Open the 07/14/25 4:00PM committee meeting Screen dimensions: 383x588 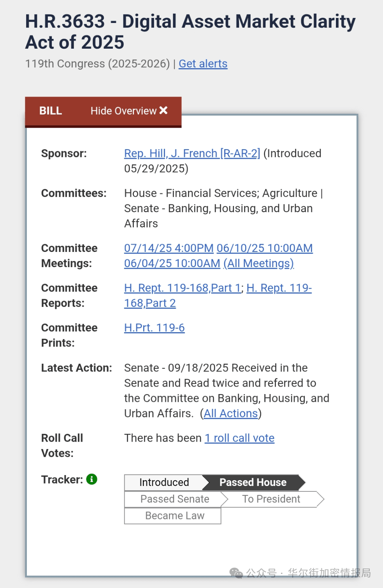point(169,248)
